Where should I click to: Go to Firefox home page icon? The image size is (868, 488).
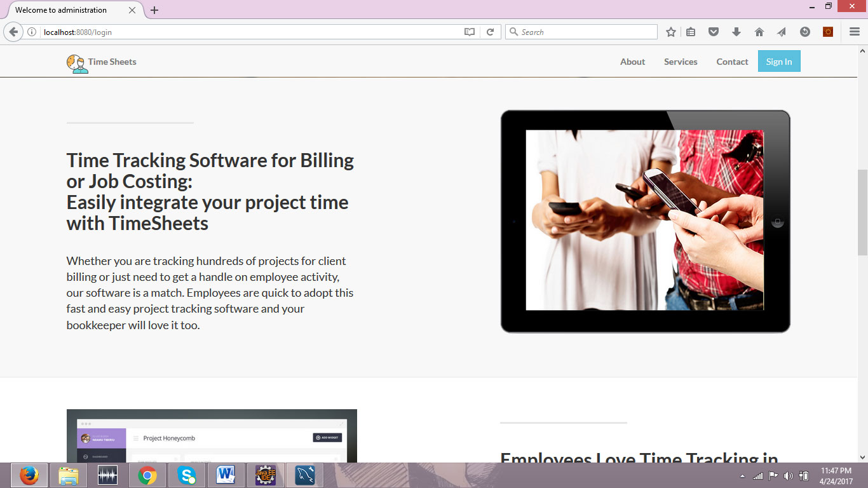click(x=759, y=32)
